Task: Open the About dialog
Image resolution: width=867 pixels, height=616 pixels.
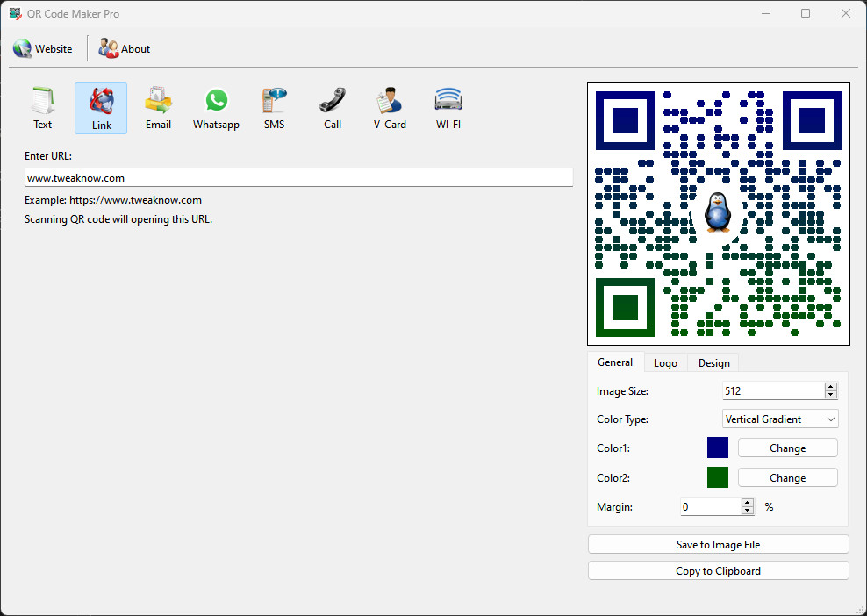Action: click(125, 49)
